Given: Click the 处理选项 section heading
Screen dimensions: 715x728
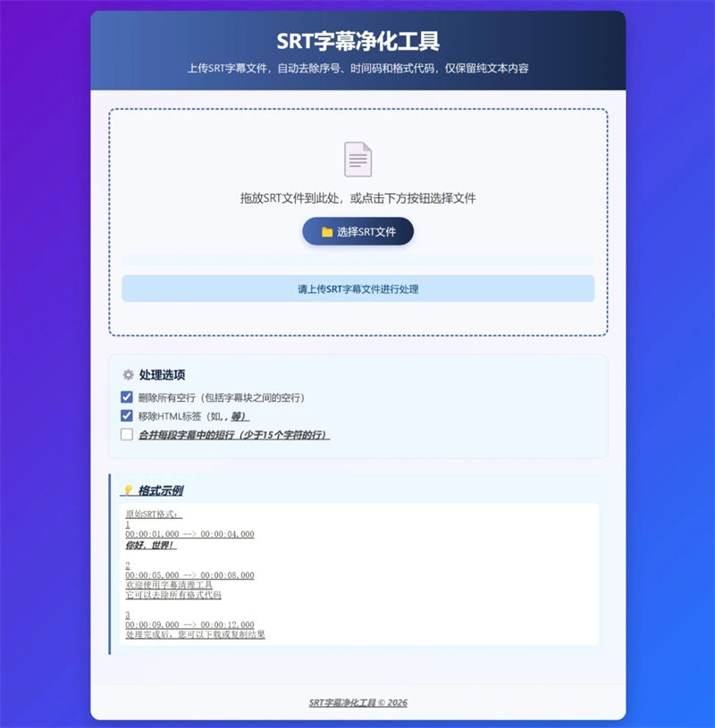Looking at the screenshot, I should 162,374.
